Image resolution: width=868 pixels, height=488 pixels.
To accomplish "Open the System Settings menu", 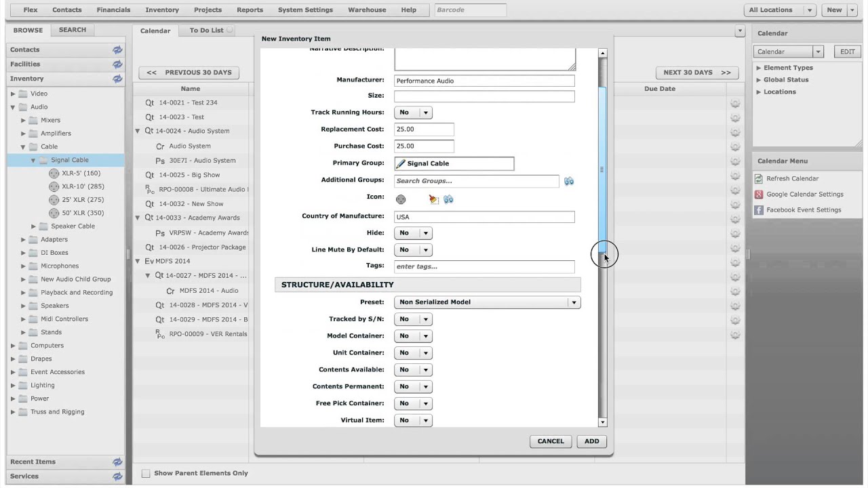I will [305, 10].
